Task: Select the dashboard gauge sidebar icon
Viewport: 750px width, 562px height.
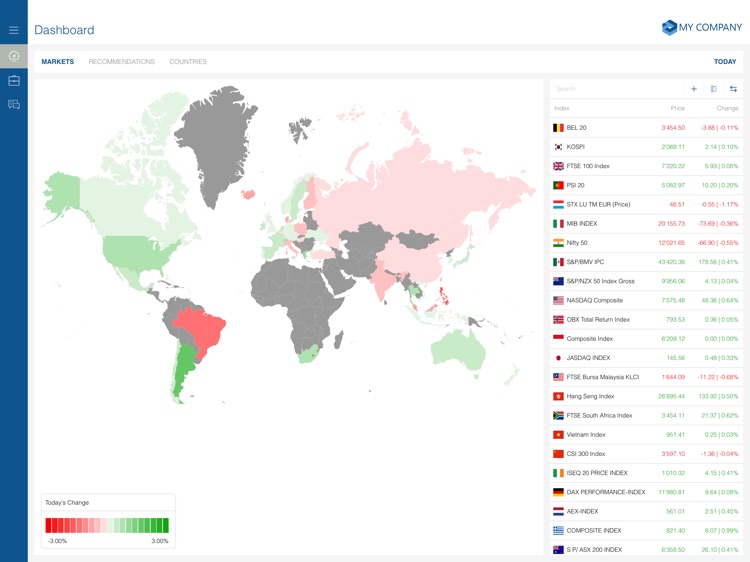Action: [x=14, y=56]
